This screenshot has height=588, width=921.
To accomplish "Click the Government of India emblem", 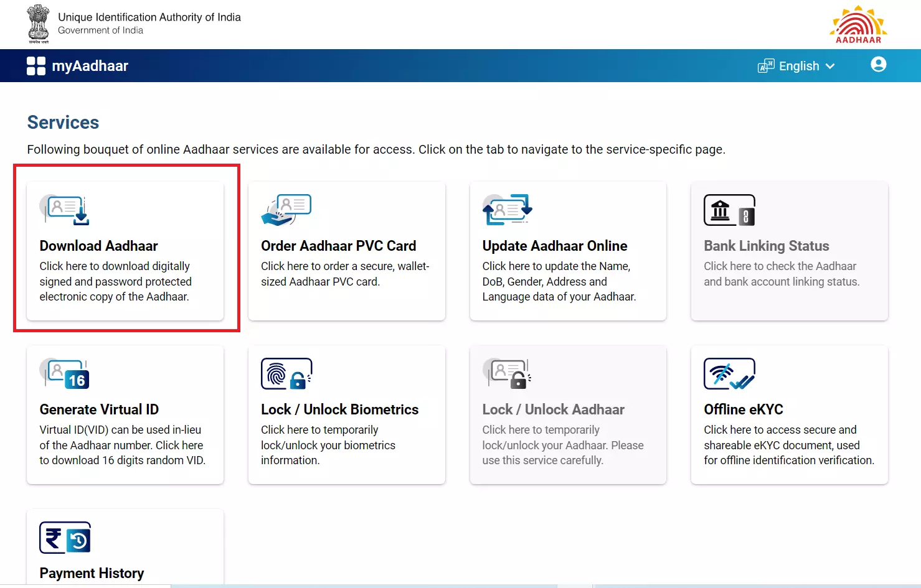I will pos(39,24).
